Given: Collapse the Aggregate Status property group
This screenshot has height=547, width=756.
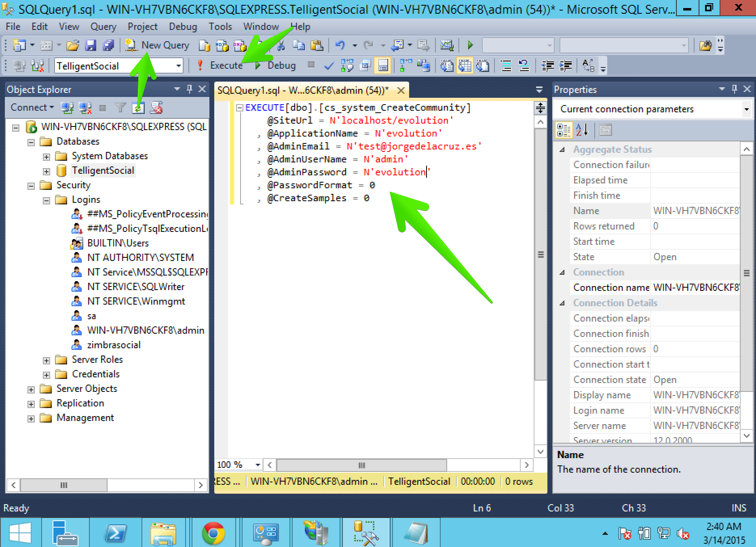Looking at the screenshot, I should coord(562,149).
